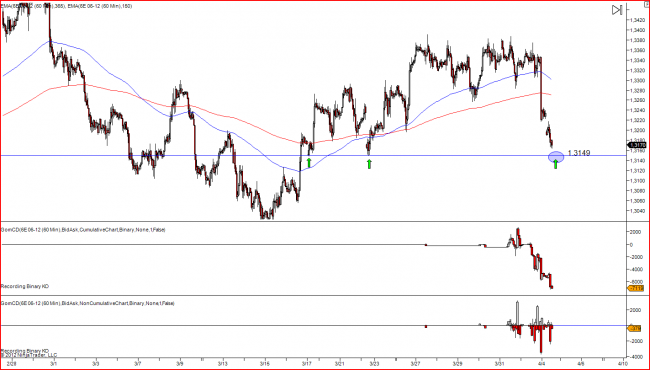Click the -6000 label in cumulative panel

pyautogui.click(x=637, y=281)
